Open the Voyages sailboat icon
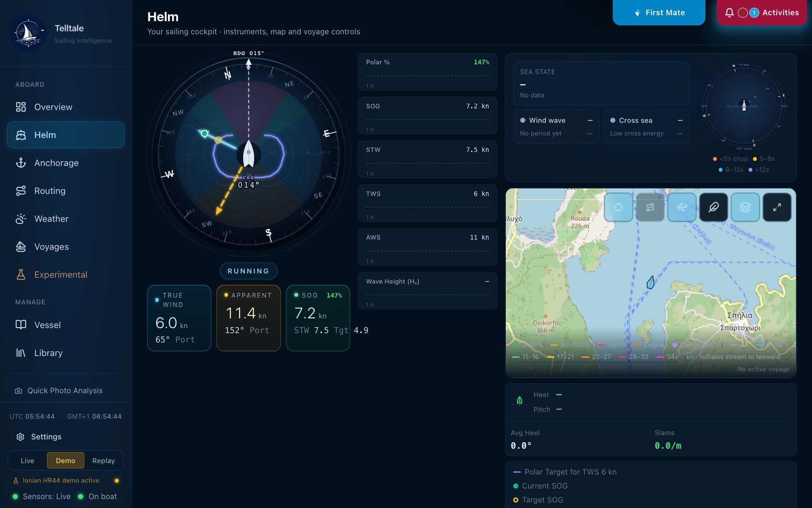Screen dimensions: 812x508 pos(21,247)
